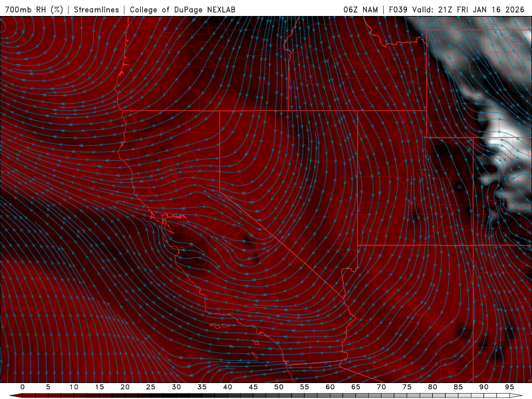Click the colorbar label "40"
This screenshot has width=532, height=399.
tap(227, 387)
